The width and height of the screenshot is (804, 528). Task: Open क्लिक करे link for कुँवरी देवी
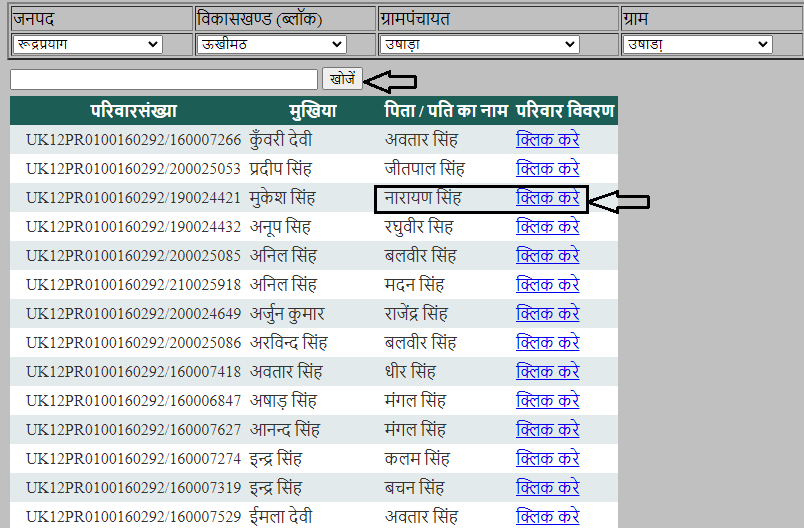[x=547, y=140]
